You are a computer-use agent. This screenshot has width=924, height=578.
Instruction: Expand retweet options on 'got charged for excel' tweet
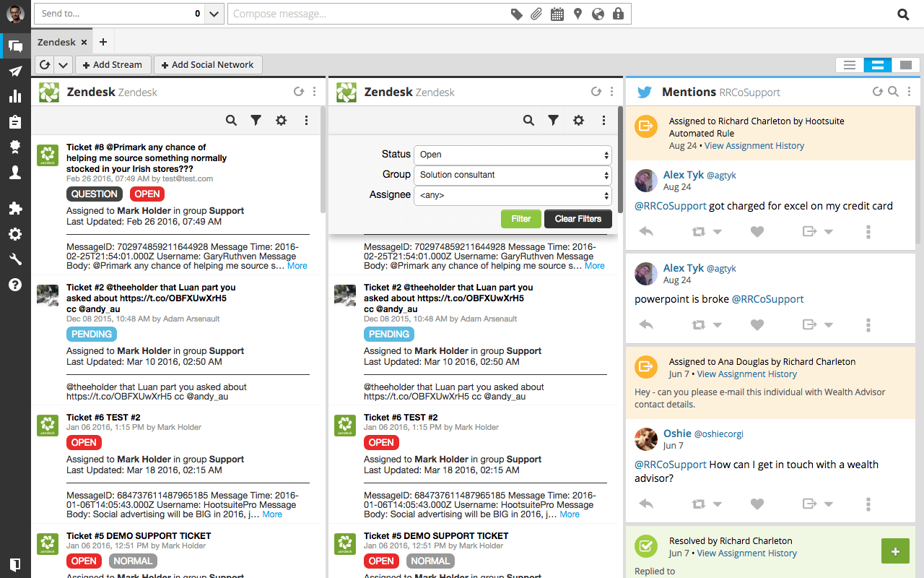[718, 232]
